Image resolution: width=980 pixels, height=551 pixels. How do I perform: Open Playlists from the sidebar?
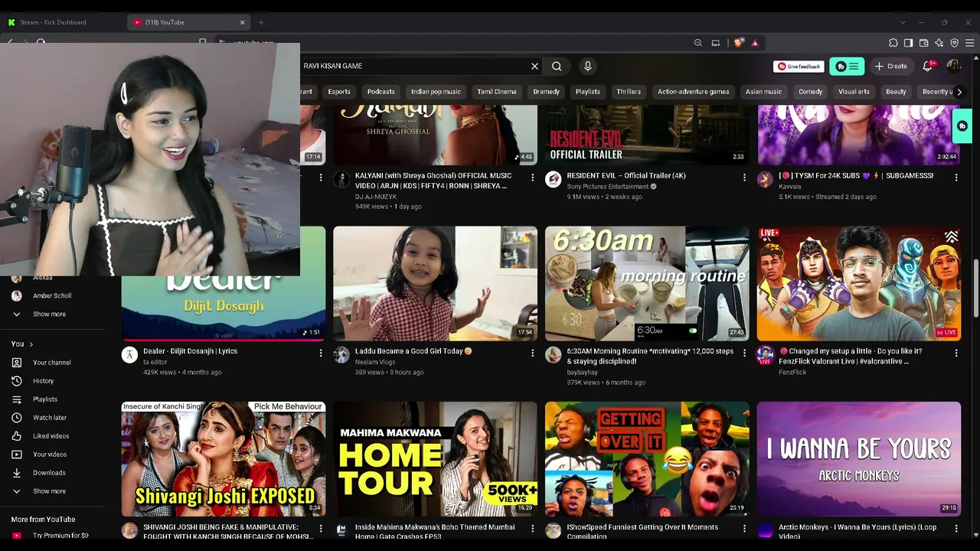(x=45, y=399)
